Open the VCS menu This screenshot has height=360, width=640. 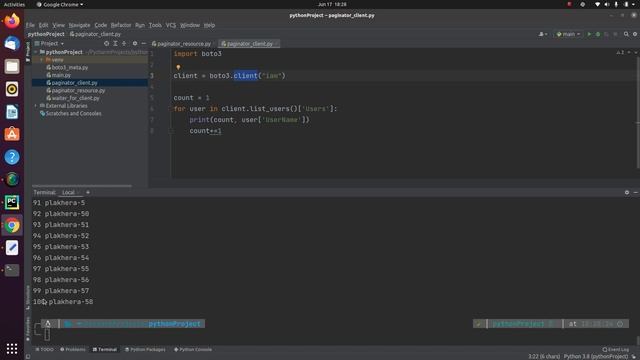171,25
